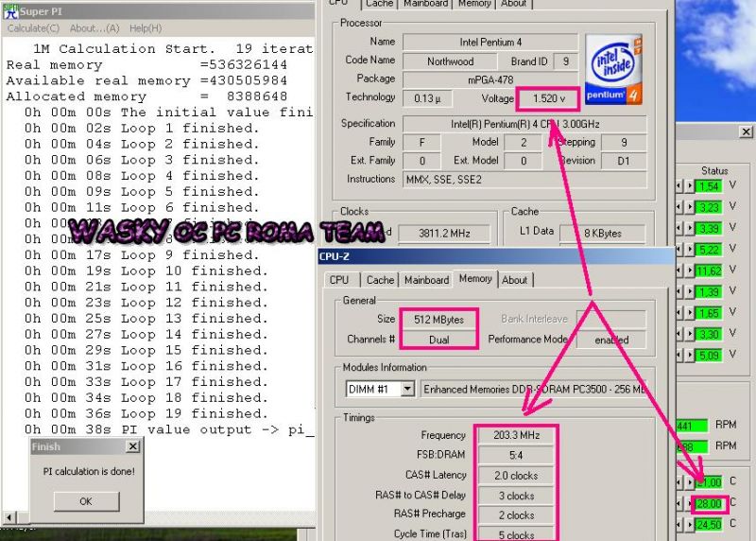Click the right arrow beside the 5.22 V reading

[690, 250]
